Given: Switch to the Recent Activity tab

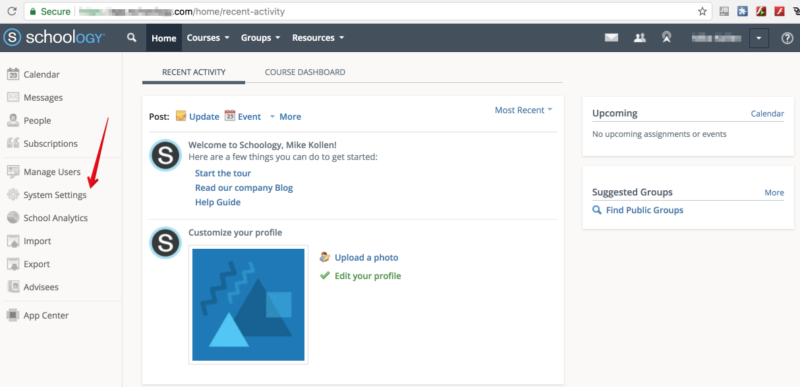Looking at the screenshot, I should point(194,72).
